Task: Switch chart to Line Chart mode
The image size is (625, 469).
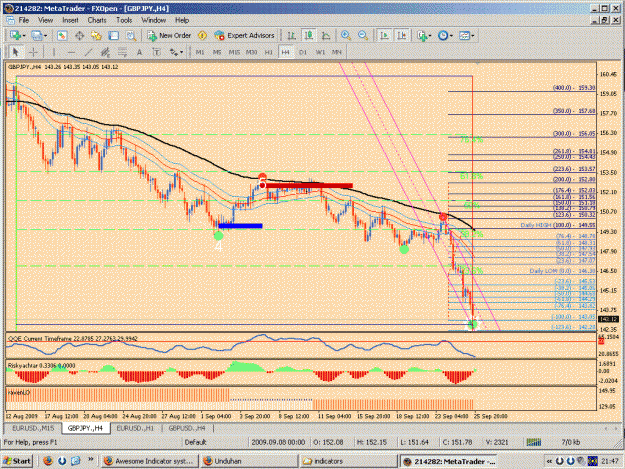Action: coord(326,35)
